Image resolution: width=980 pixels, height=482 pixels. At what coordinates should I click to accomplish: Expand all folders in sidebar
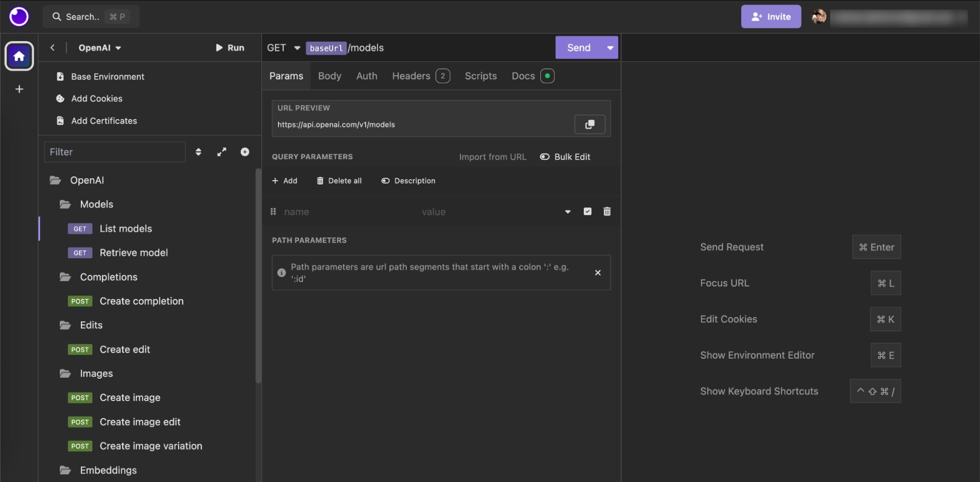tap(222, 152)
